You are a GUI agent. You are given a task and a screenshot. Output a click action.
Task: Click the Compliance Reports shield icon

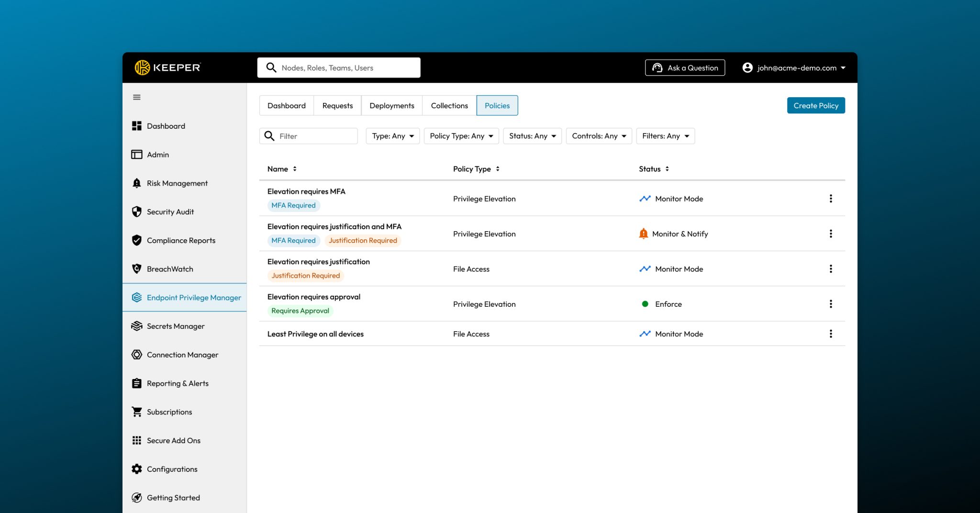coord(137,240)
